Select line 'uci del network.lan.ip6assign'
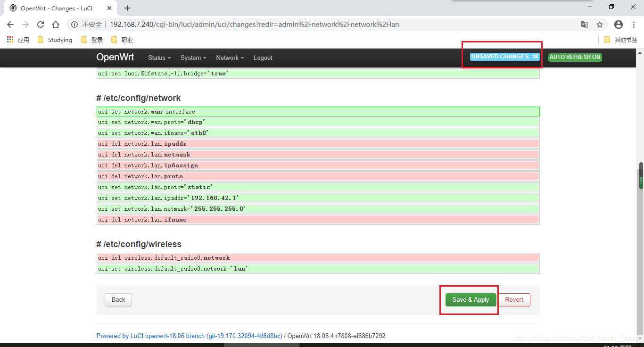The height and width of the screenshot is (347, 644). (318, 165)
